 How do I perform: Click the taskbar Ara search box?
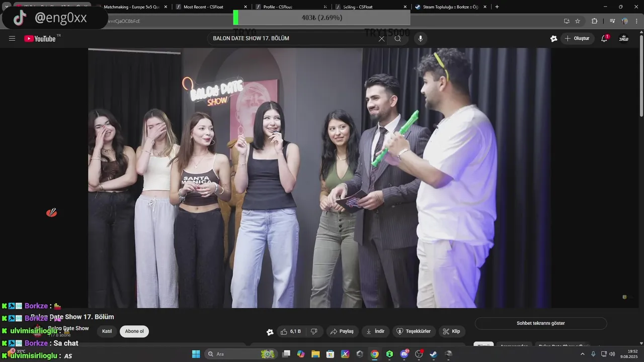coord(240,354)
